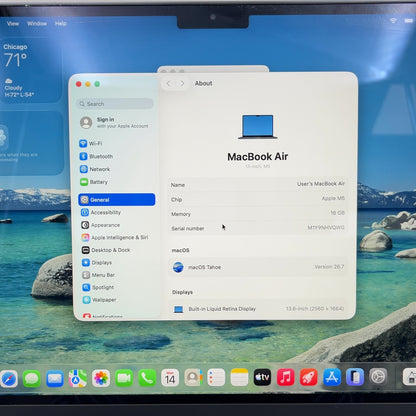Launch the App Store from Dock

coord(332,377)
